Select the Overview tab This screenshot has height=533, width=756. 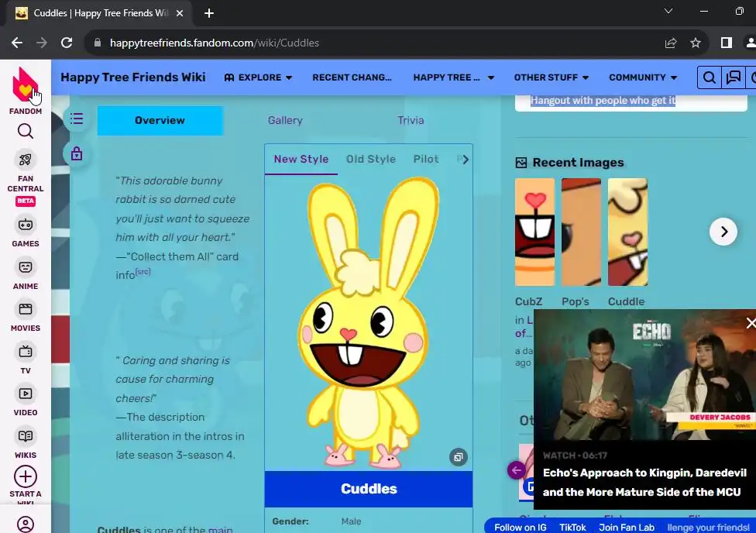[160, 121]
